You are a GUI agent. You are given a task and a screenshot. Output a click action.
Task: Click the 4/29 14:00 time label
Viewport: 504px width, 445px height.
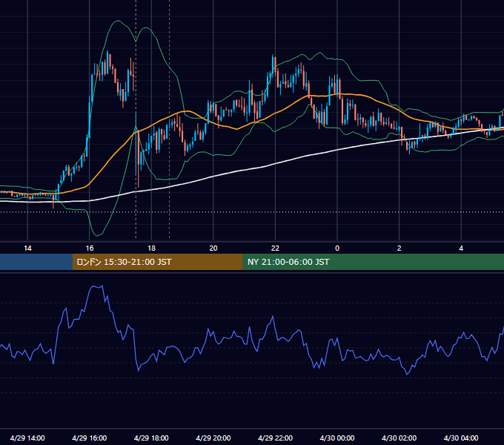(27, 438)
